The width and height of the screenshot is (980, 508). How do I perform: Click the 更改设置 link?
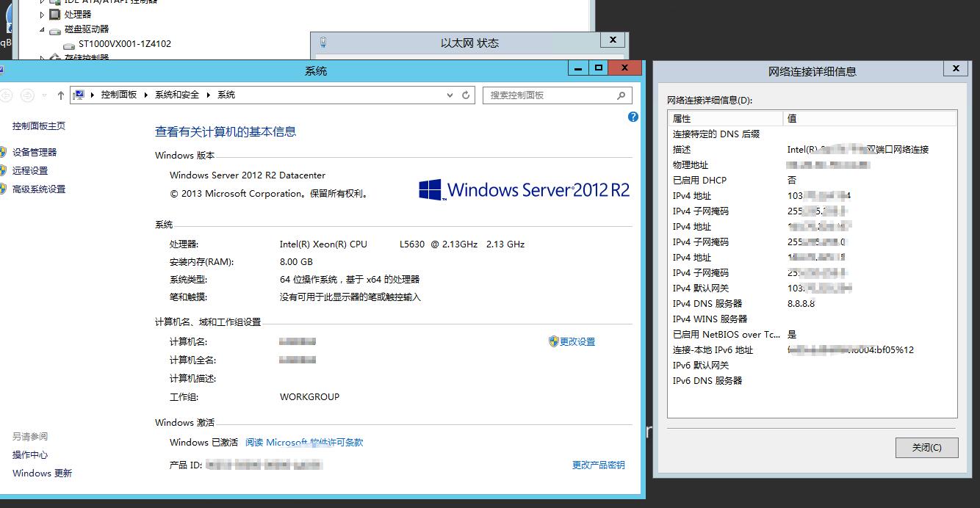[x=577, y=341]
